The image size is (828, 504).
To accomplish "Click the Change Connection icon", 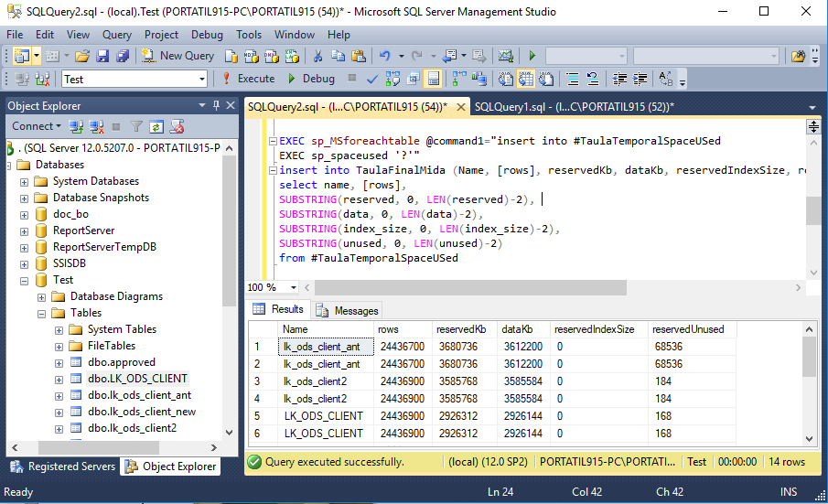I will click(42, 80).
